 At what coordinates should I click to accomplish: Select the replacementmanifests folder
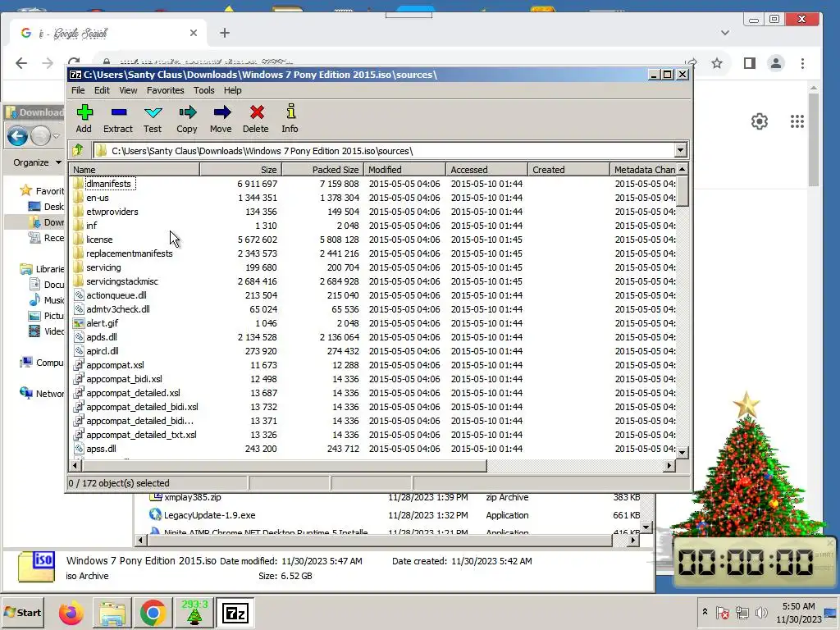130,253
